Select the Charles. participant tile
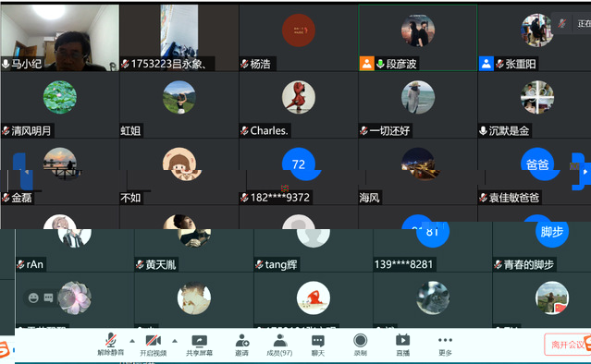Viewport: 591px width, 364px height. pos(298,104)
